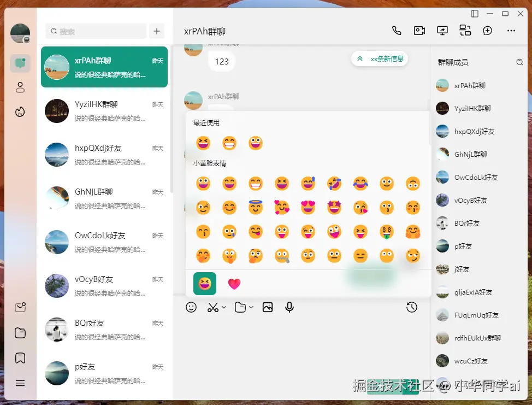532x405 pixels.
Task: Open the hxpQXdj好友 conversation in chat list
Action: 104,155
